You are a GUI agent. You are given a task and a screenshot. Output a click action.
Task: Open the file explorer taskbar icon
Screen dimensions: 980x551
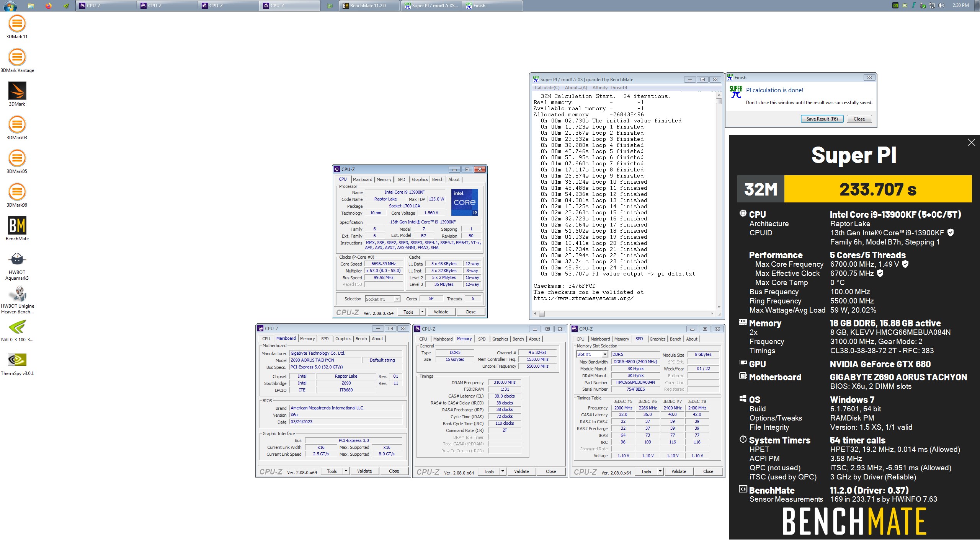[x=31, y=6]
